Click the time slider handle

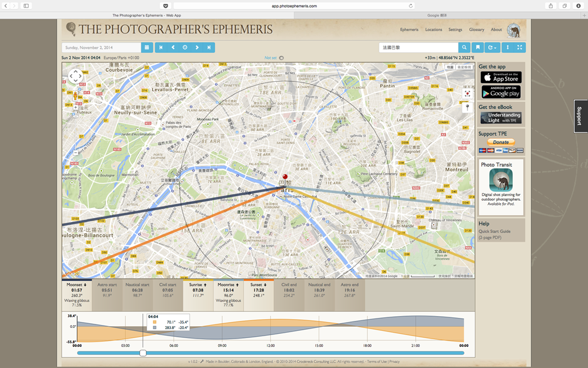coord(143,353)
